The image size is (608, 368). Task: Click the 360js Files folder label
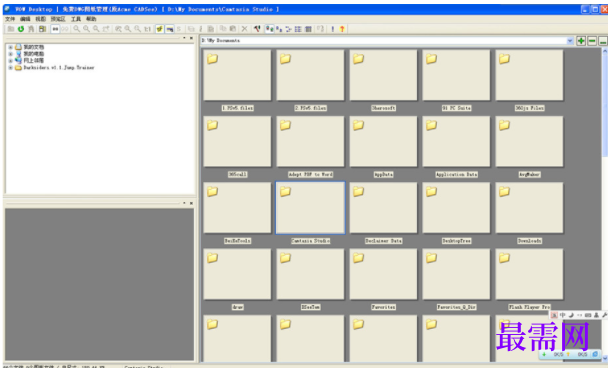point(529,108)
